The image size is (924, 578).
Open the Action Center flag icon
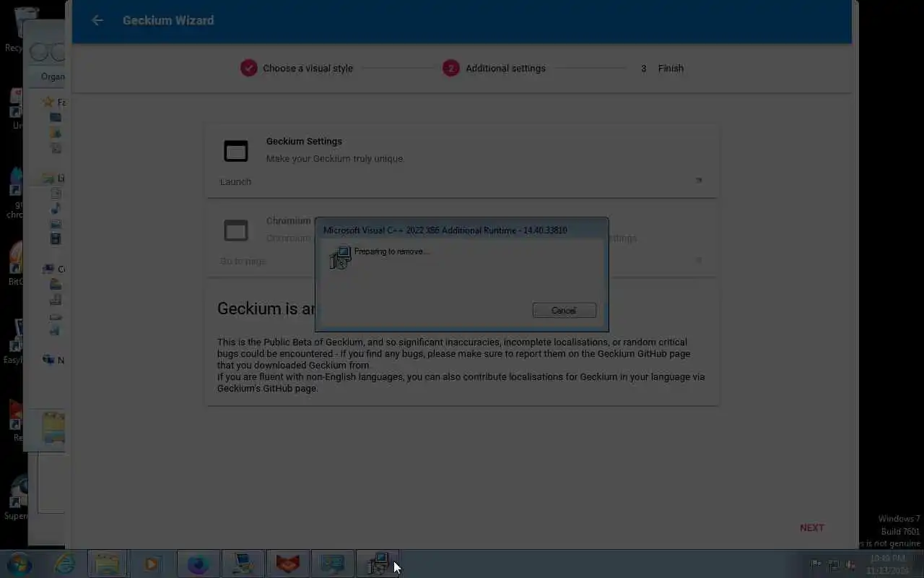click(x=816, y=564)
